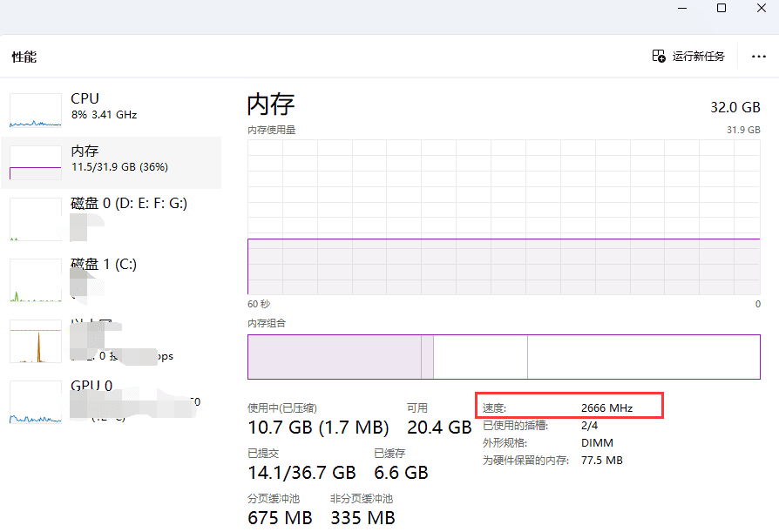Click the in-use segment of 内存组合 bar

(334, 357)
